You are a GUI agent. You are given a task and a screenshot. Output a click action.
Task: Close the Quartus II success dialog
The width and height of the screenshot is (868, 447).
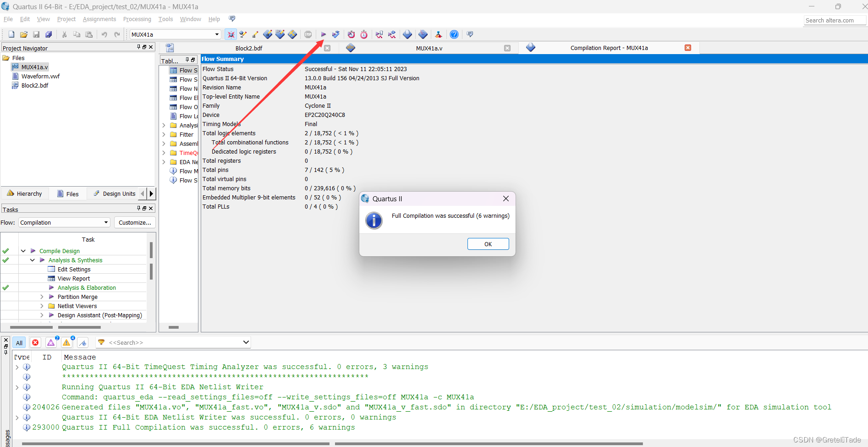tap(506, 199)
